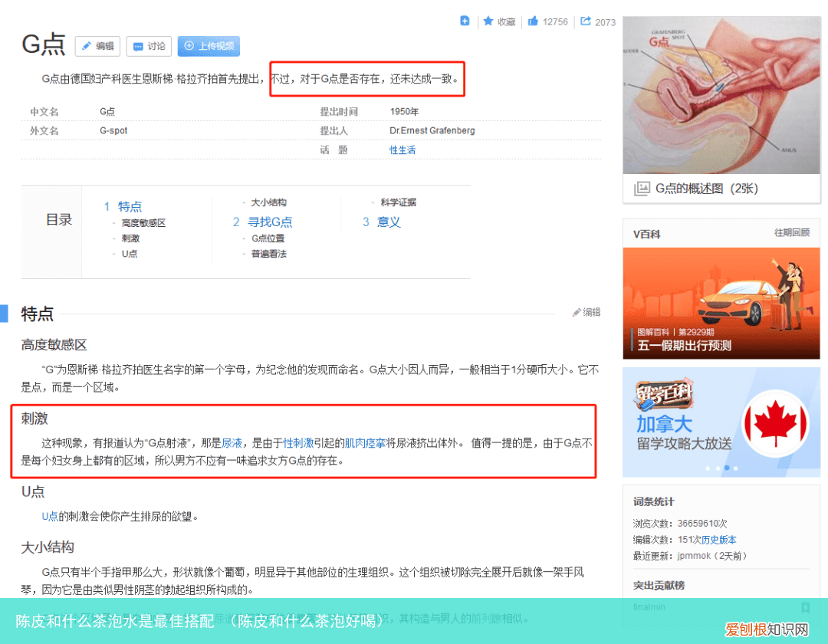
Task: Open the 加拿大 留学攻略大放送 banner
Action: click(721, 422)
